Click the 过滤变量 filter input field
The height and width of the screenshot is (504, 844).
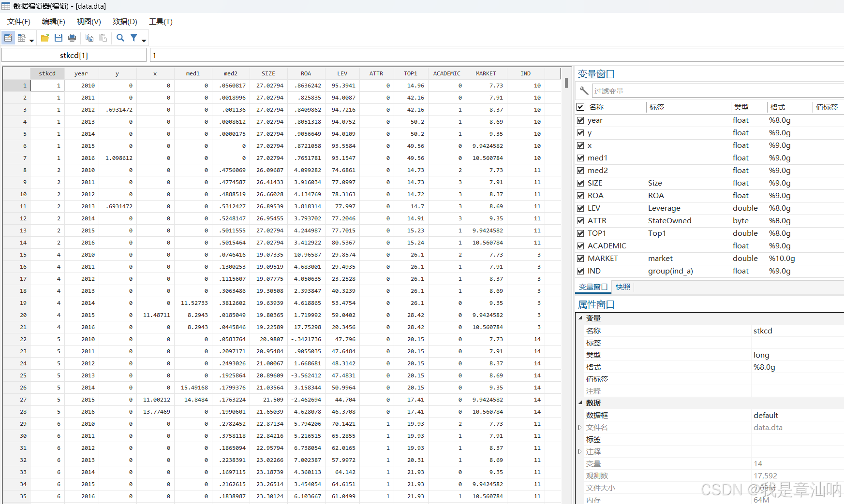718,91
